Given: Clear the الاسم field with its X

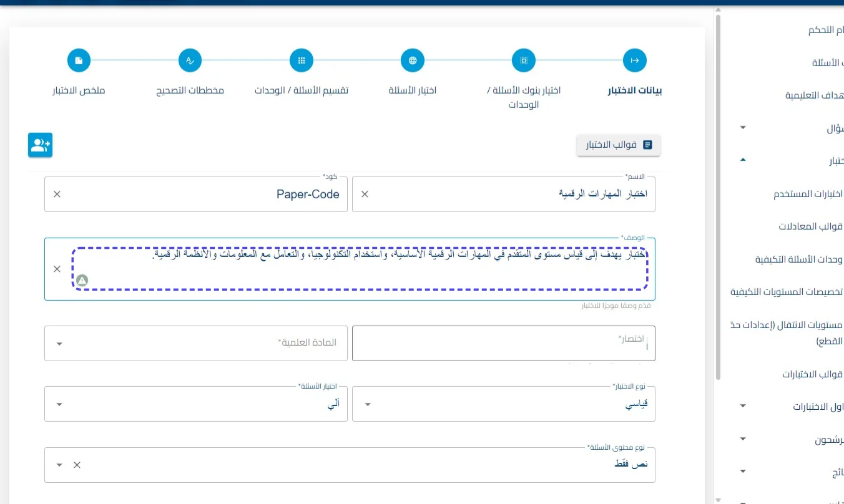Looking at the screenshot, I should [365, 194].
